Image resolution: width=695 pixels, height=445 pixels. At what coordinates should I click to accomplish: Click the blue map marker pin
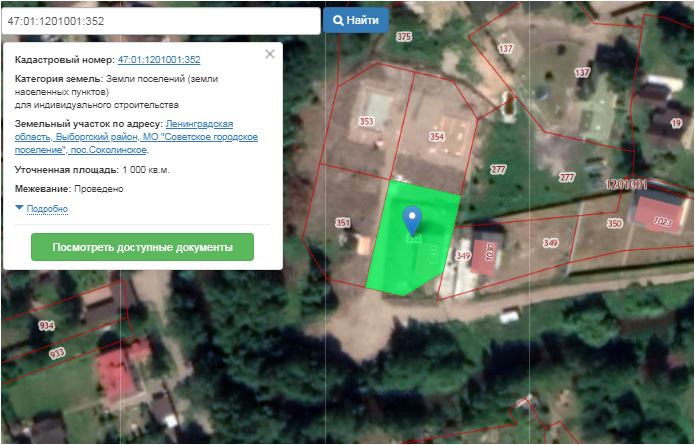coord(411,220)
